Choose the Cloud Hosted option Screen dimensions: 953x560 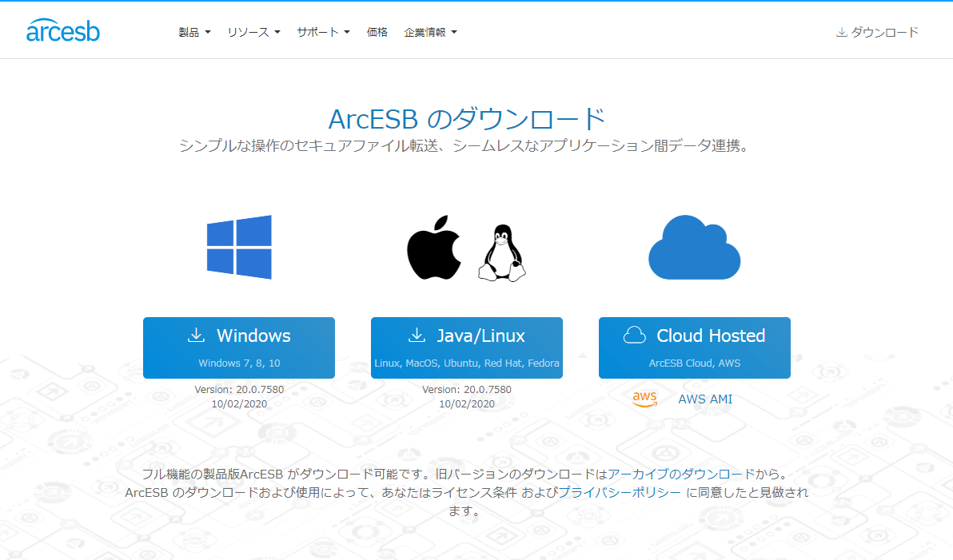point(695,348)
